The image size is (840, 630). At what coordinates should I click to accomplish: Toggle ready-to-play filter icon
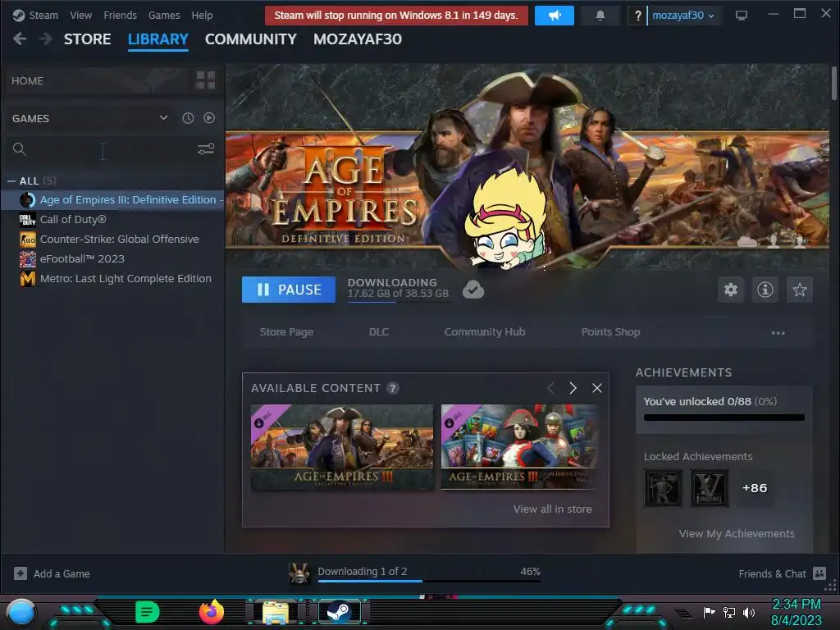(x=209, y=118)
